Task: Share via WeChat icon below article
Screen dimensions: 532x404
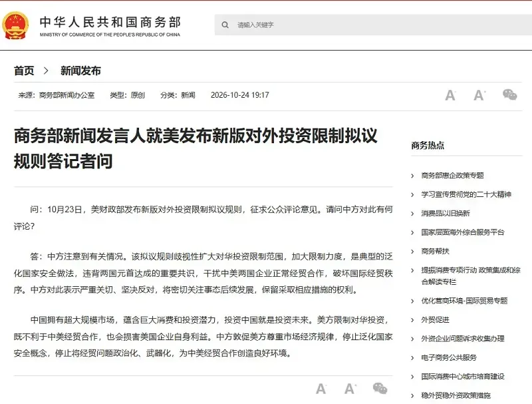Action: coord(380,388)
